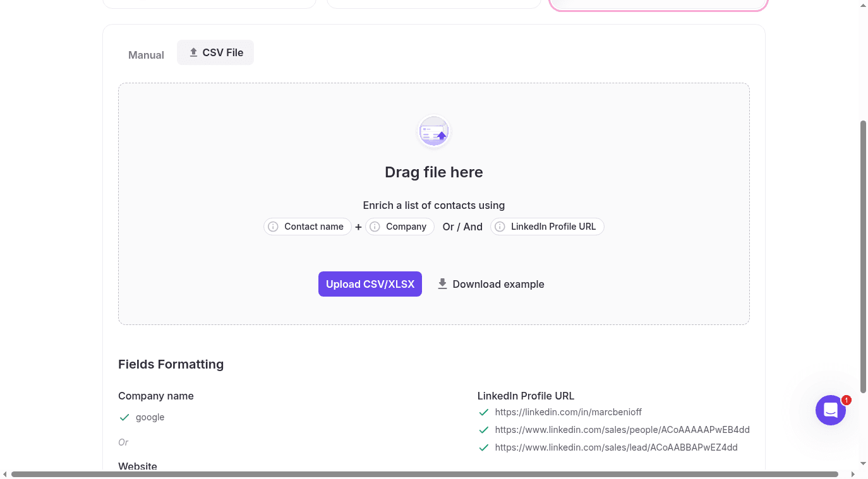Image resolution: width=868 pixels, height=479 pixels.
Task: Click the sales/people/ACoAAAAAPwEB4dd URL example
Action: pyautogui.click(x=622, y=430)
